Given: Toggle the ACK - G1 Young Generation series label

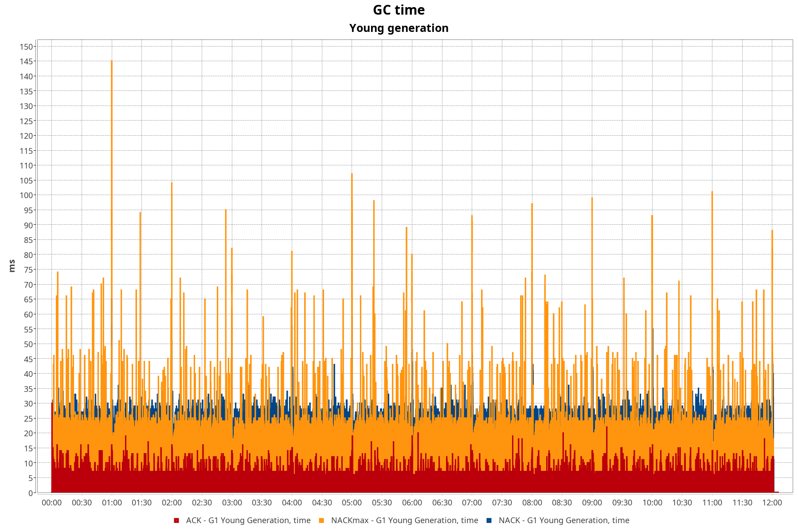Looking at the screenshot, I should pyautogui.click(x=248, y=520).
